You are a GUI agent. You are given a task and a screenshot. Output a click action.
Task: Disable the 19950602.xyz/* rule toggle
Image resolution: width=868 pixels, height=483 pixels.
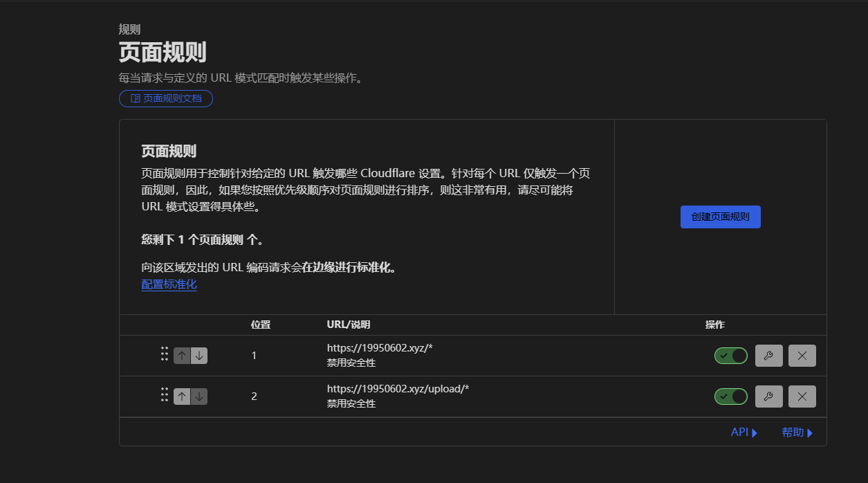click(x=731, y=356)
